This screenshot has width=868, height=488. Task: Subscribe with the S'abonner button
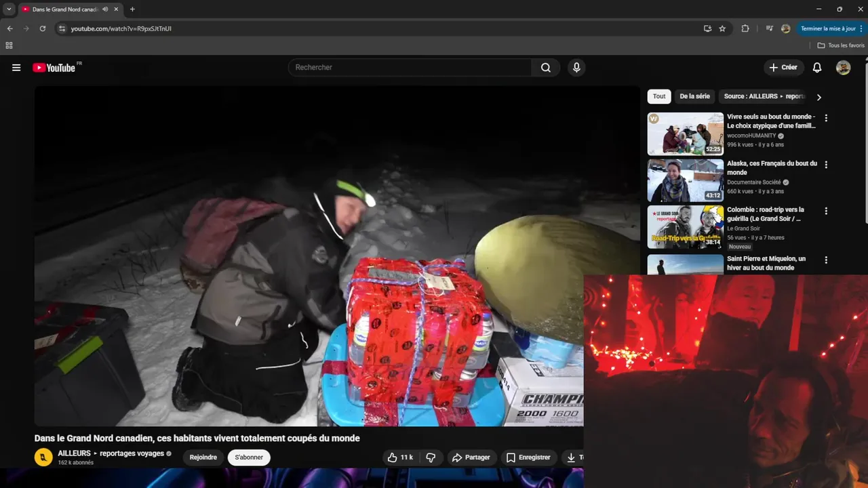coord(249,457)
